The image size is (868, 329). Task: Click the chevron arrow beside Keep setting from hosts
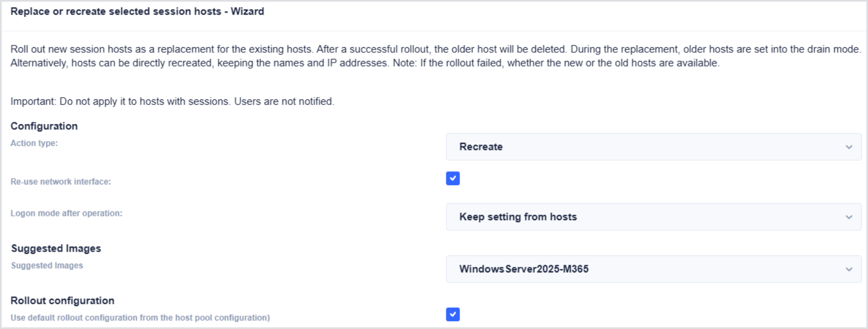849,217
